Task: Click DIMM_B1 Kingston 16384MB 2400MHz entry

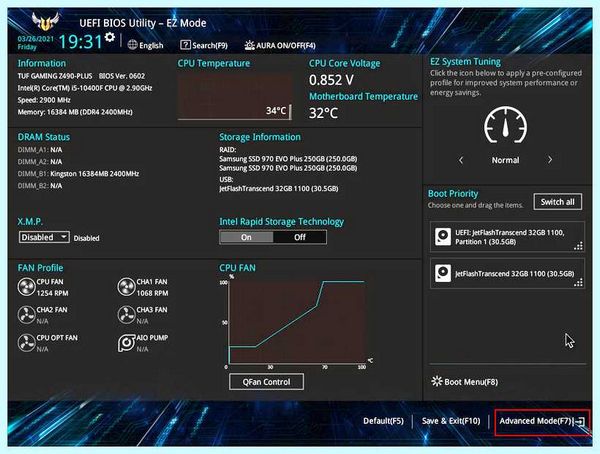Action: tap(78, 174)
